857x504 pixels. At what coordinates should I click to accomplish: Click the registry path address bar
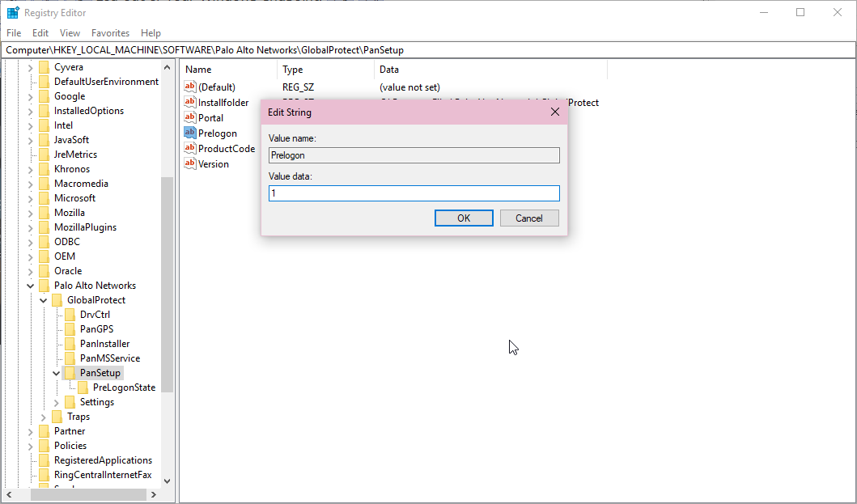429,49
